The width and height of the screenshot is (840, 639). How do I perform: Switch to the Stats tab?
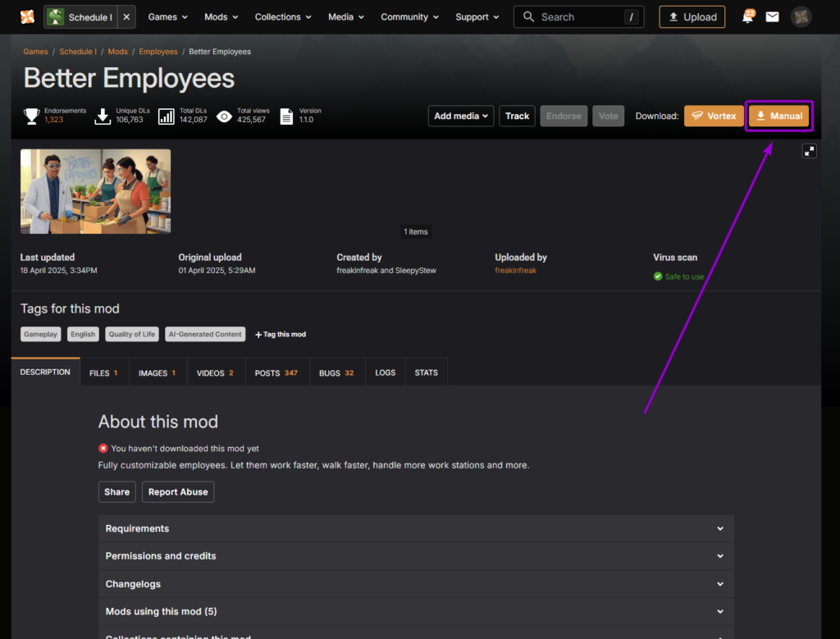[x=427, y=372]
